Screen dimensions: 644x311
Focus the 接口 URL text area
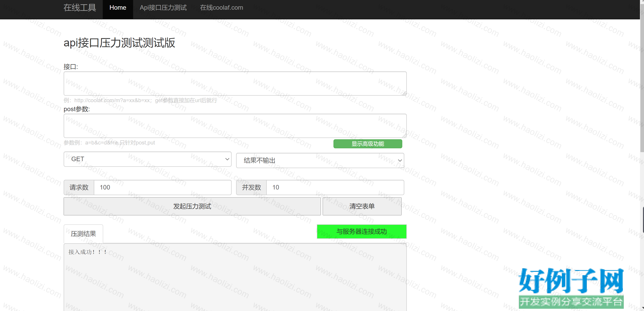click(x=235, y=83)
